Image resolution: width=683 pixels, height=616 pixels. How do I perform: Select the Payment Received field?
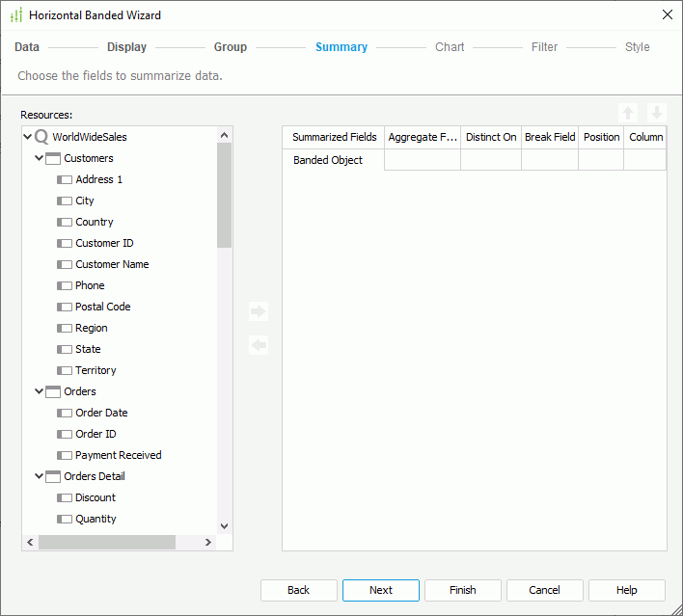point(118,455)
